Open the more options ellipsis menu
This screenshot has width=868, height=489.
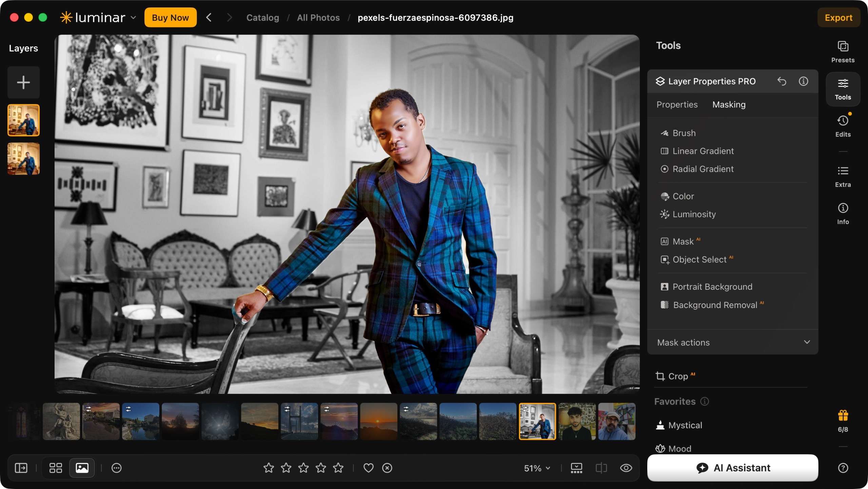(x=116, y=468)
